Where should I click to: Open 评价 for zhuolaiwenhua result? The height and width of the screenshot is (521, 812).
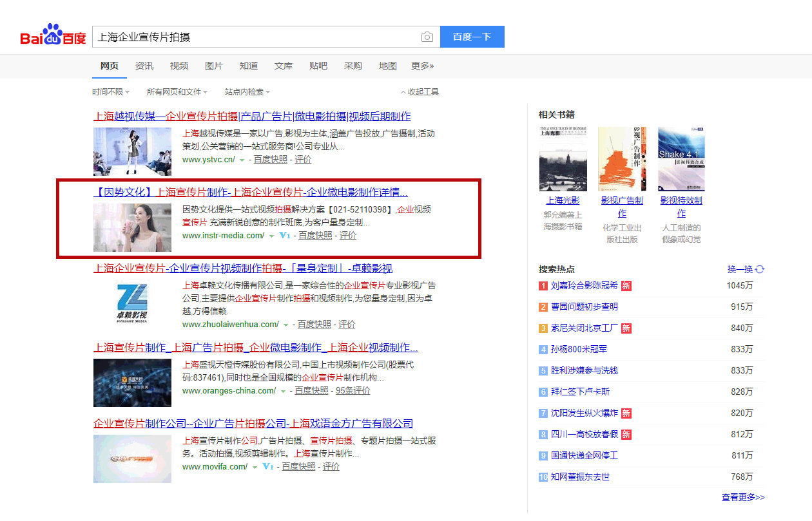point(347,325)
